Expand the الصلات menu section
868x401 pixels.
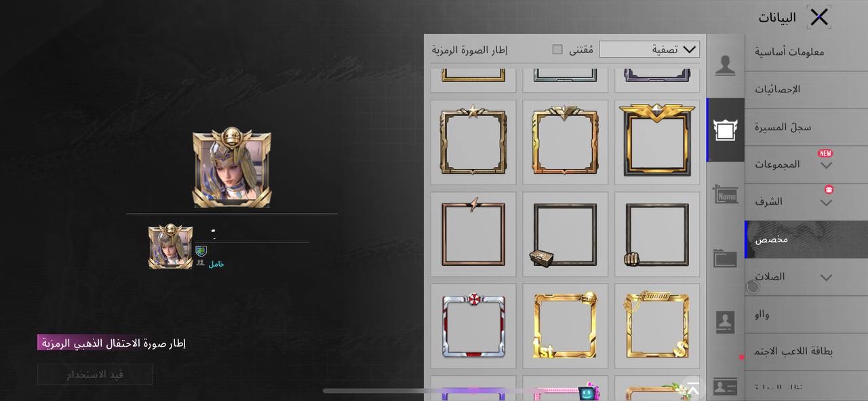pos(806,277)
